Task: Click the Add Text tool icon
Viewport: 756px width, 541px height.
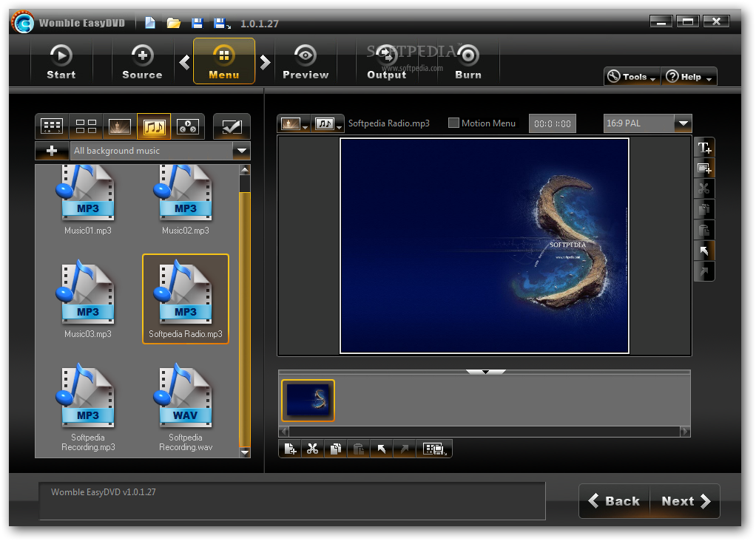Action: 704,148
